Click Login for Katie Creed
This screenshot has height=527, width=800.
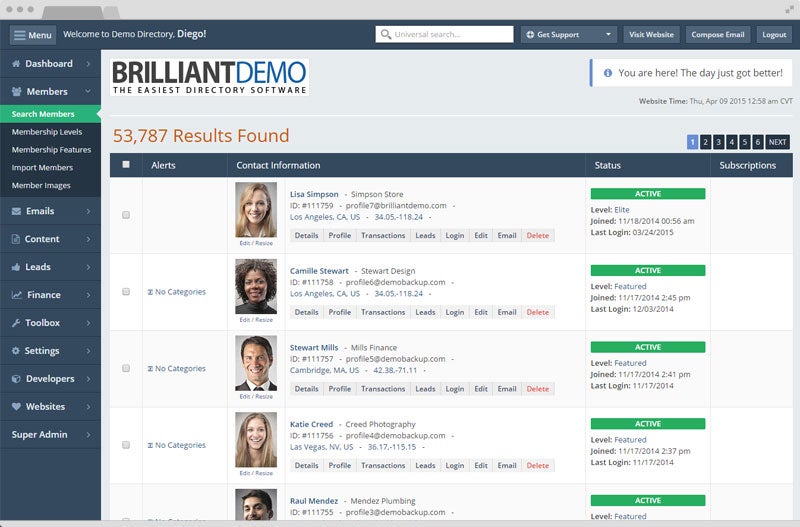pos(455,465)
